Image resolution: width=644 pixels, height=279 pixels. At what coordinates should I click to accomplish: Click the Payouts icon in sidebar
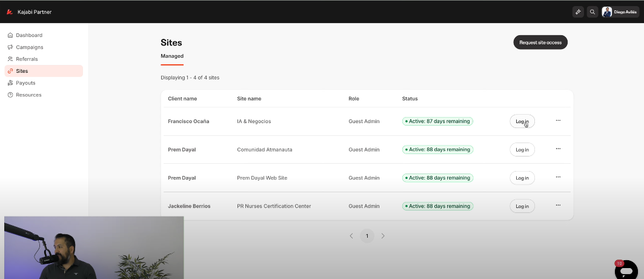[x=10, y=83]
